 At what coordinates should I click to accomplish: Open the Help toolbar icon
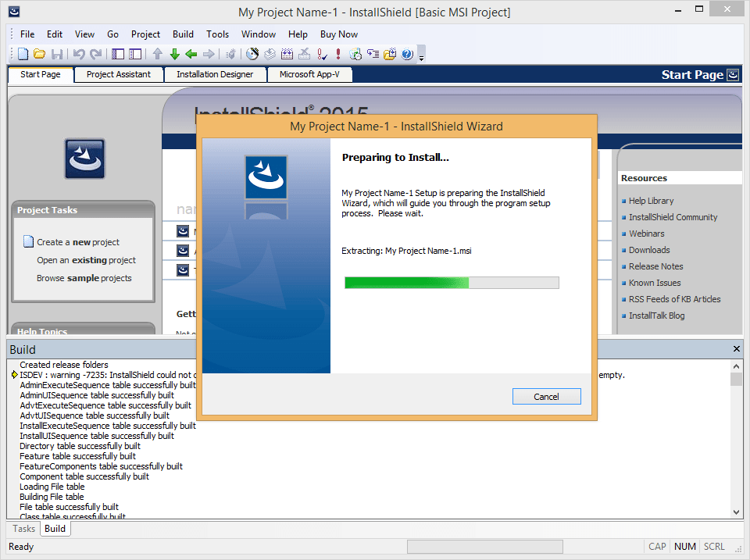[406, 53]
